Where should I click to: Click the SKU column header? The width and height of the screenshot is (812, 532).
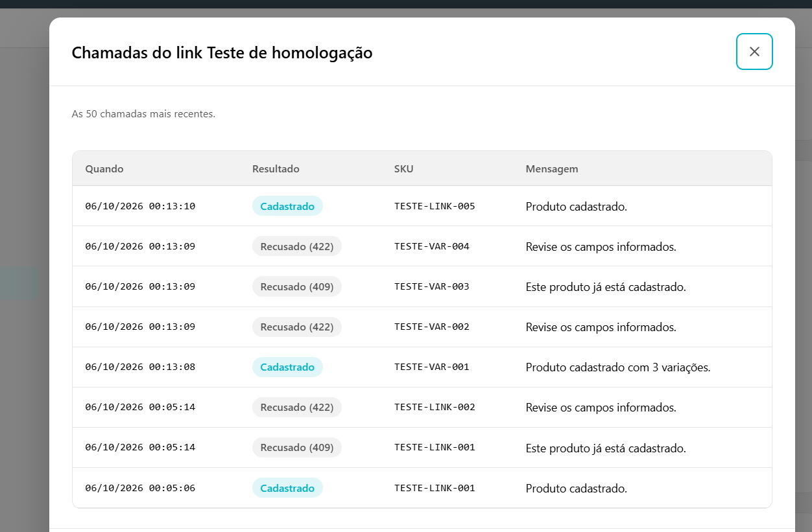tap(403, 168)
